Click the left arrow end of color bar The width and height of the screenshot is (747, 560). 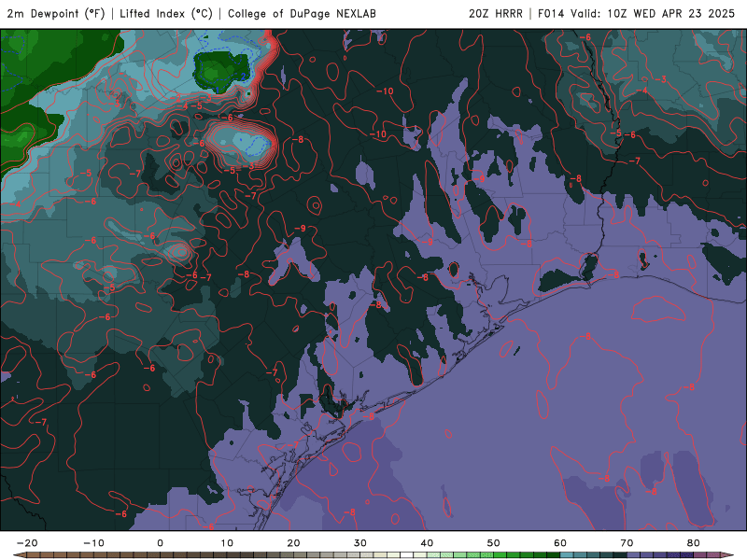pyautogui.click(x=19, y=555)
